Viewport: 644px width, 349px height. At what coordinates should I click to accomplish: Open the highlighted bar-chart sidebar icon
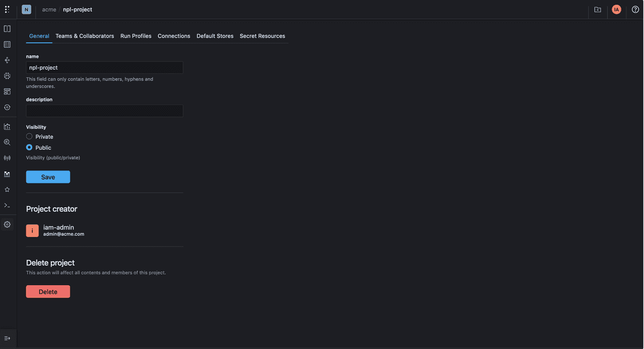click(7, 174)
